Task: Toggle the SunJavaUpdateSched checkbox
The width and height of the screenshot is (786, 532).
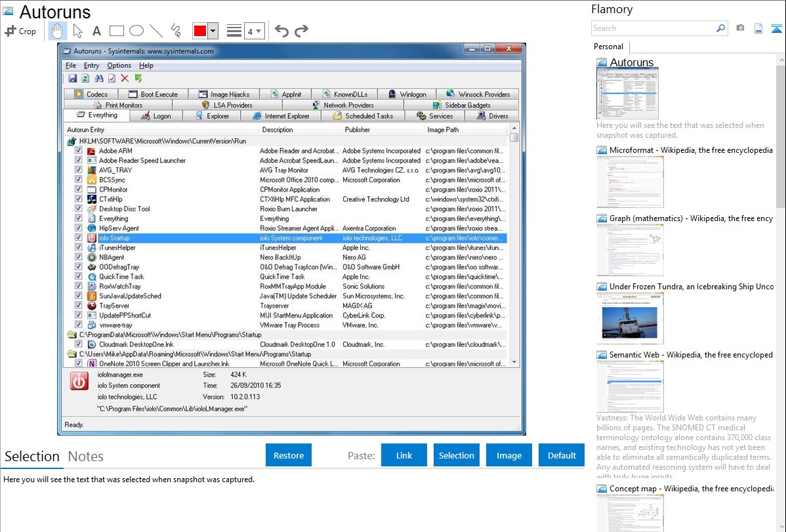Action: click(79, 296)
